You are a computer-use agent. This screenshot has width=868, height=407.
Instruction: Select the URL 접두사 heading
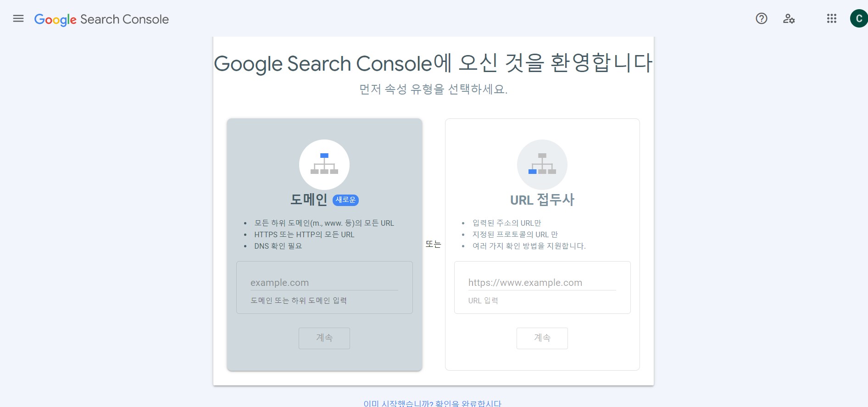tap(542, 200)
